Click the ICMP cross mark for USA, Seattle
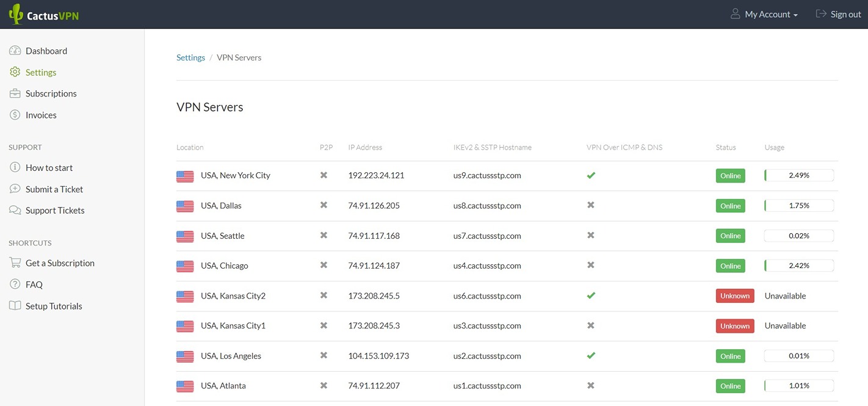Image resolution: width=868 pixels, height=406 pixels. (591, 235)
